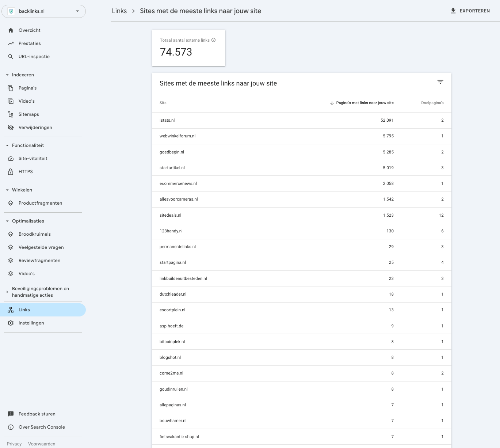Click the HTTPS lock icon

(x=11, y=171)
